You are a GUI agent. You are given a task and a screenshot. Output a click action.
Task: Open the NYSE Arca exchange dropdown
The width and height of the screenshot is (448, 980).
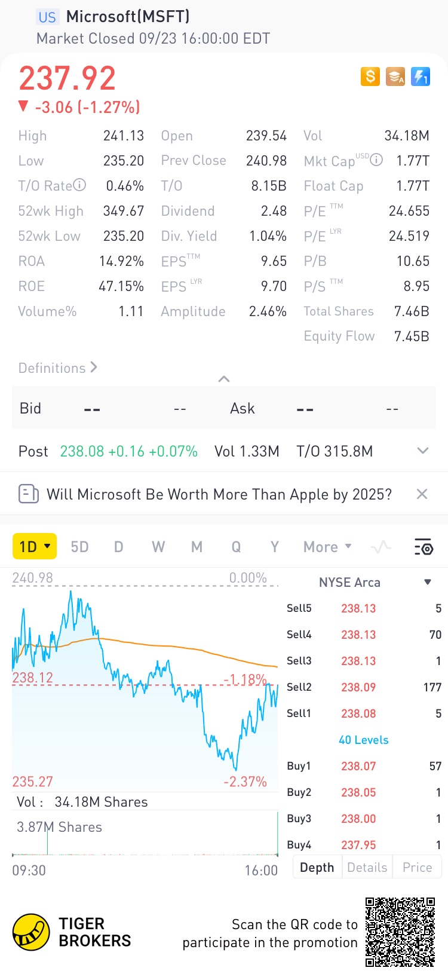click(428, 582)
